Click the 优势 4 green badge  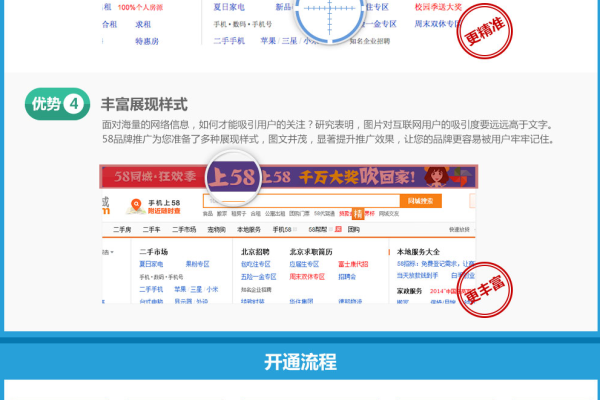click(57, 104)
